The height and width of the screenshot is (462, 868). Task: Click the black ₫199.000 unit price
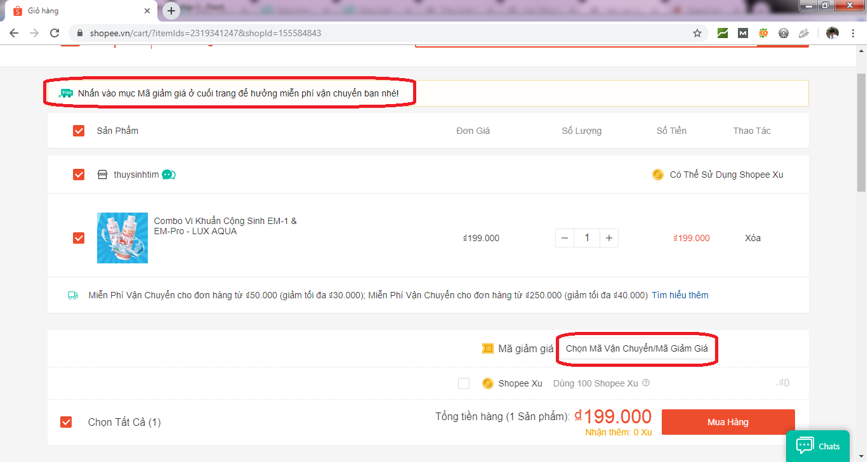(481, 238)
